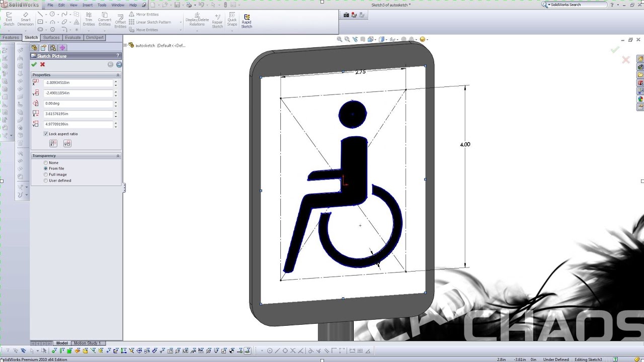644x362 pixels.
Task: Click the flip vertically button
Action: [67, 143]
